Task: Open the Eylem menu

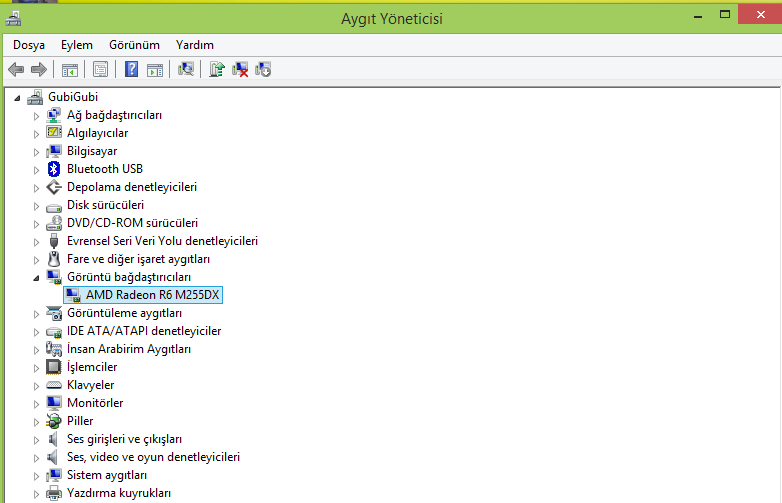Action: 77,45
